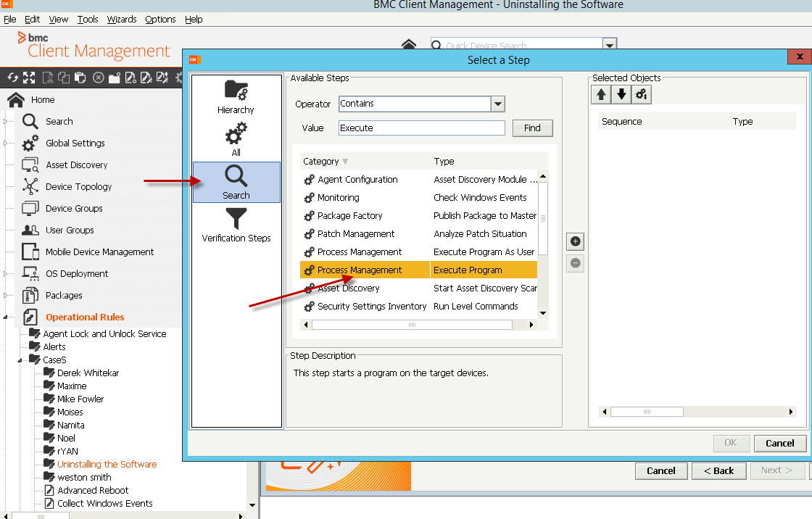This screenshot has height=519, width=812.
Task: Select the Check Windows Events row
Action: point(418,197)
